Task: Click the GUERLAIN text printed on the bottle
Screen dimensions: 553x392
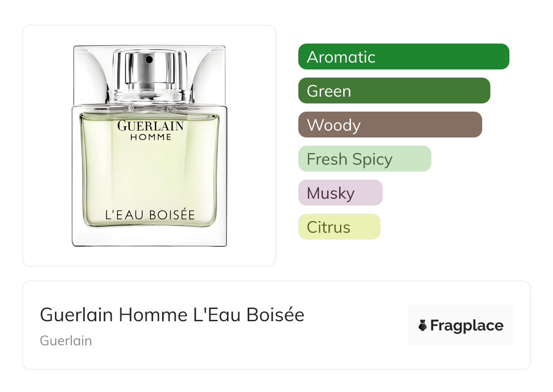Action: 150,126
